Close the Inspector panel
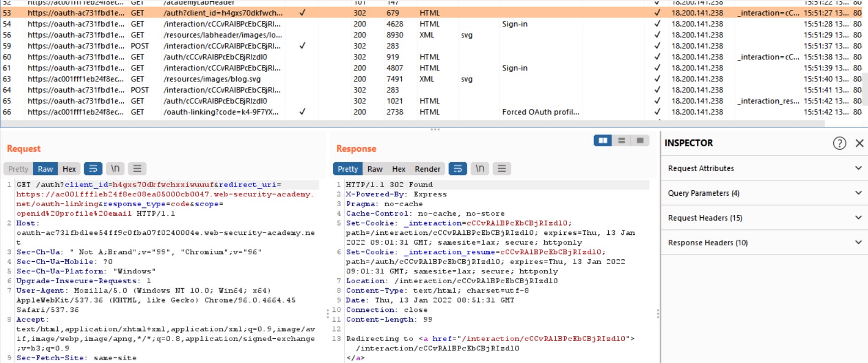Screen dimensions: 868x363 [859, 143]
